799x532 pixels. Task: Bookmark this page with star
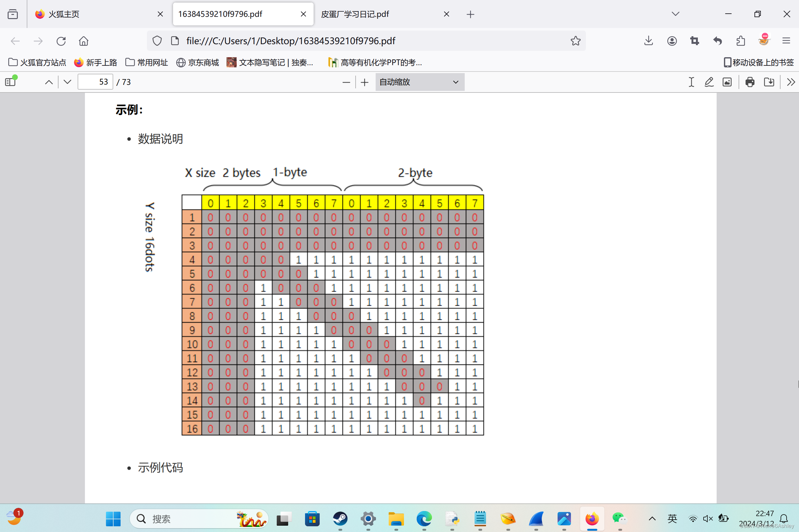[x=575, y=41]
